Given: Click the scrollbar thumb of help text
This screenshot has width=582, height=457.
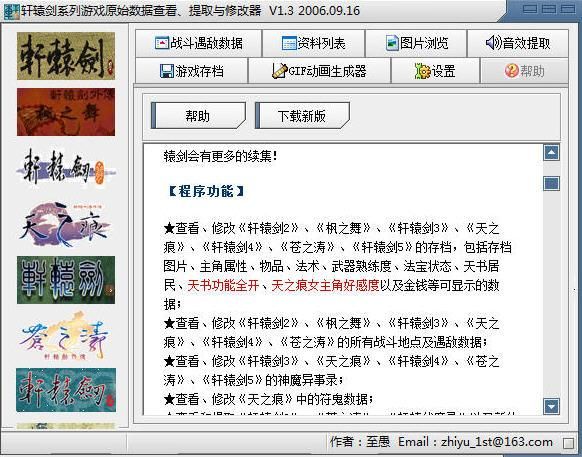Looking at the screenshot, I should coord(551,183).
